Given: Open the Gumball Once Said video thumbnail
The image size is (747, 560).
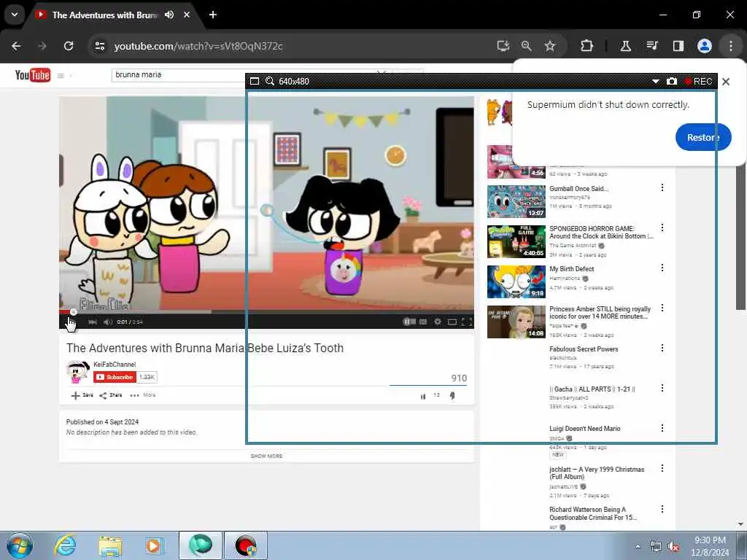Looking at the screenshot, I should (516, 201).
